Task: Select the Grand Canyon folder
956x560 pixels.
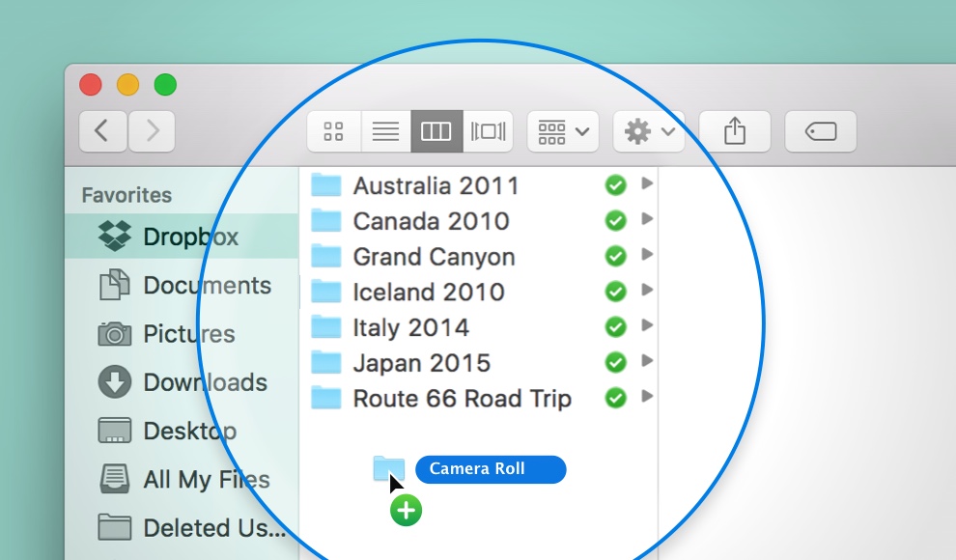Action: [434, 257]
